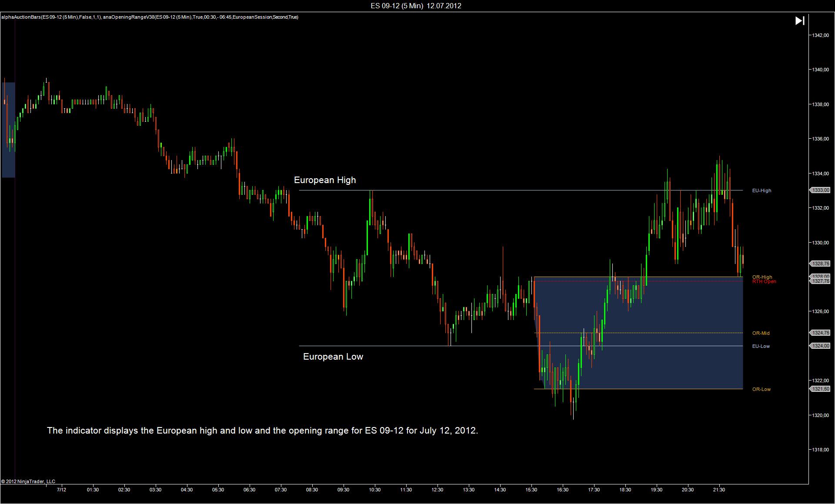835x504 pixels.
Task: Click the 1324,75 price marker
Action: (820, 333)
